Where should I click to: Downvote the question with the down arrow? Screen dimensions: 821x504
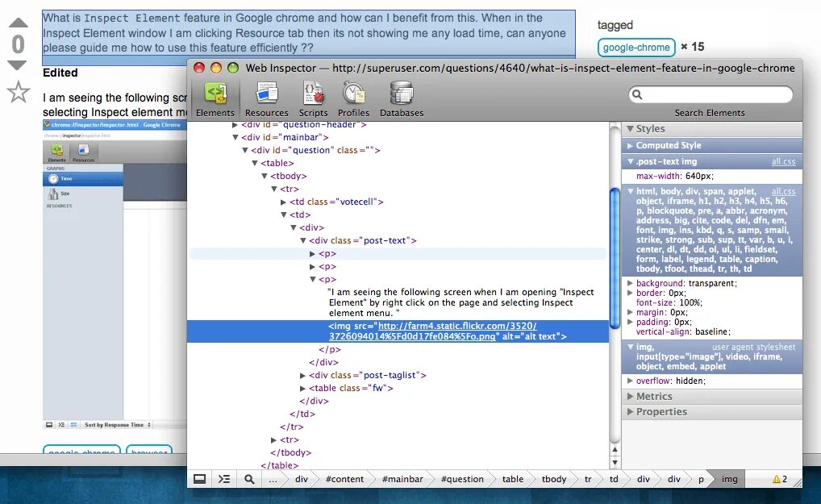pos(17,65)
